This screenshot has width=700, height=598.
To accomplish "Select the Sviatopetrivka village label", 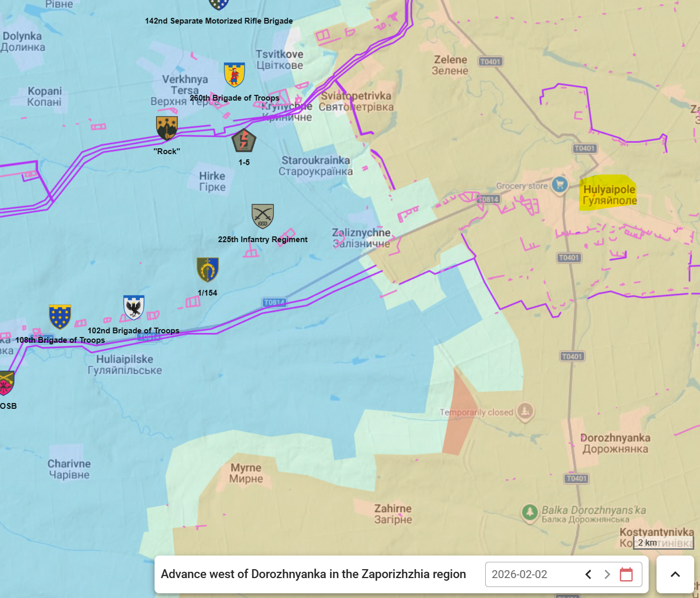I will point(356,101).
